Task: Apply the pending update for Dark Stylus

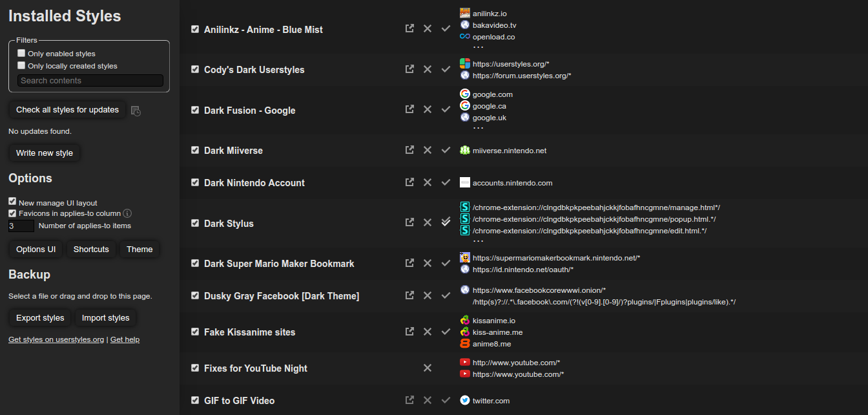Action: point(446,222)
